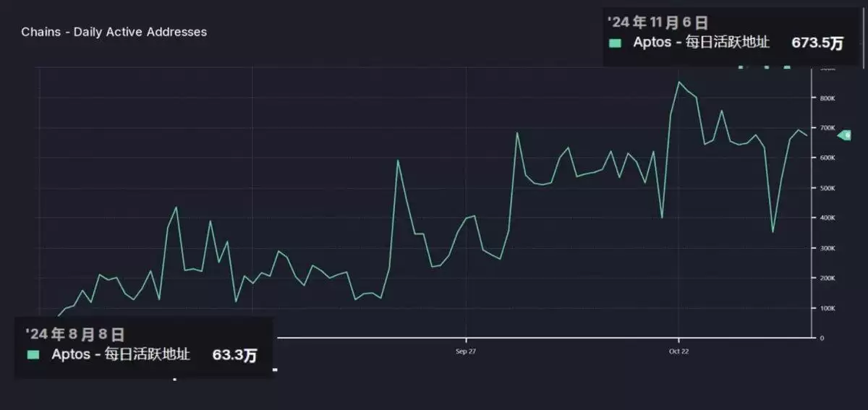The width and height of the screenshot is (868, 410).
Task: Click the 63.3万 value in the bottom tooltip
Action: (234, 355)
